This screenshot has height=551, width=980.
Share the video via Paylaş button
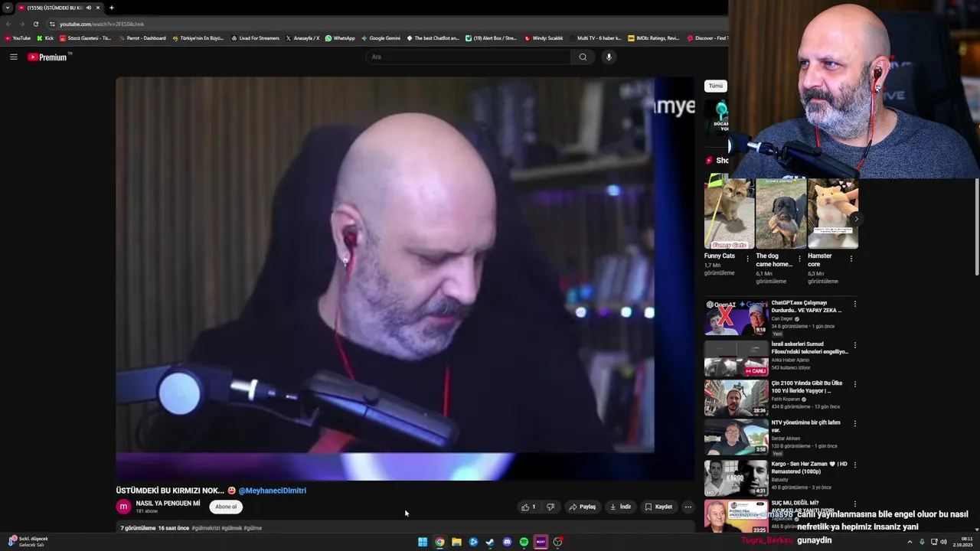coord(582,507)
